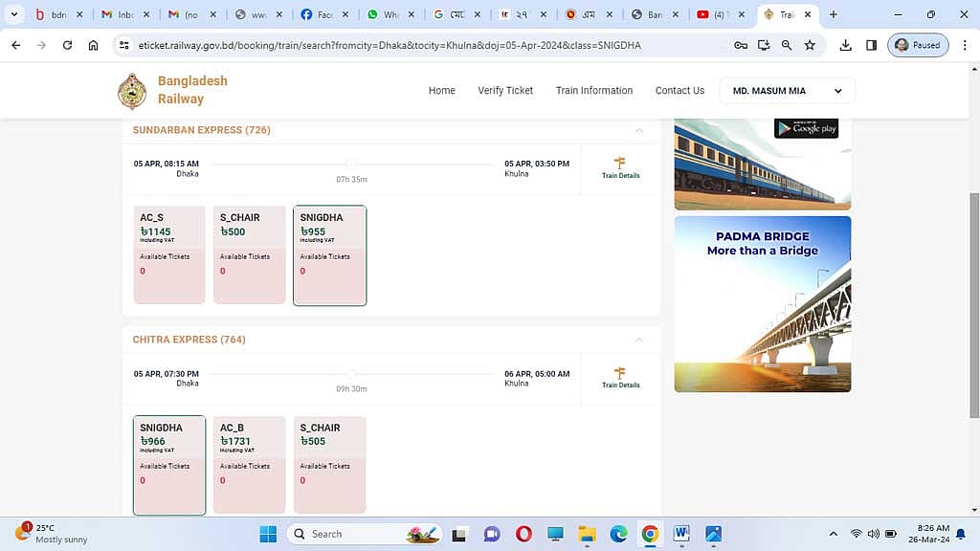Open Train Details for Sundarban Express
980x551 pixels.
620,168
